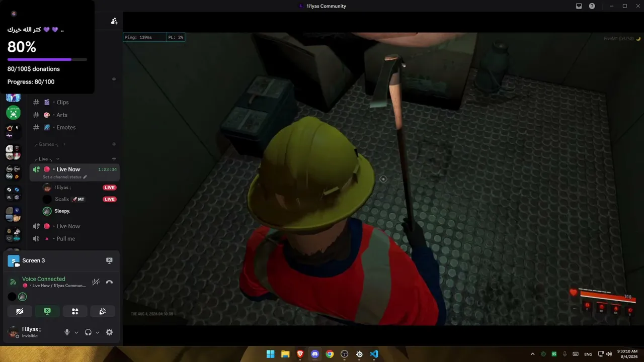
Task: Open OBS Studio from the taskbar
Action: (344, 354)
